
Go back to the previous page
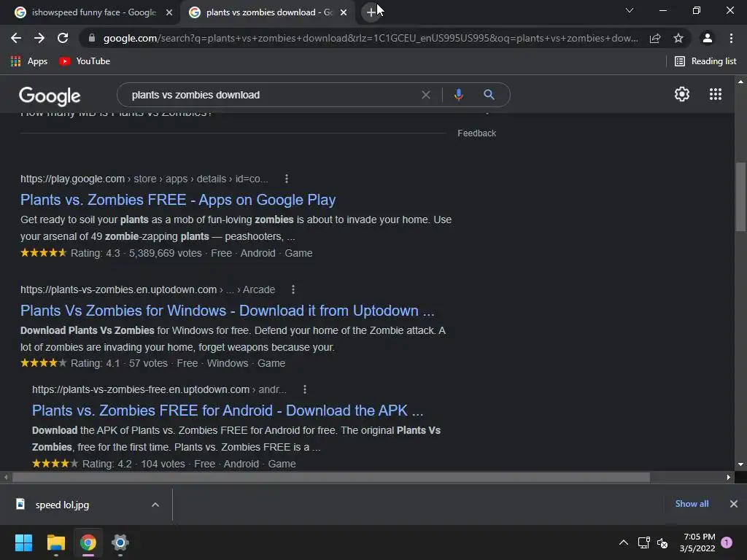[x=16, y=38]
